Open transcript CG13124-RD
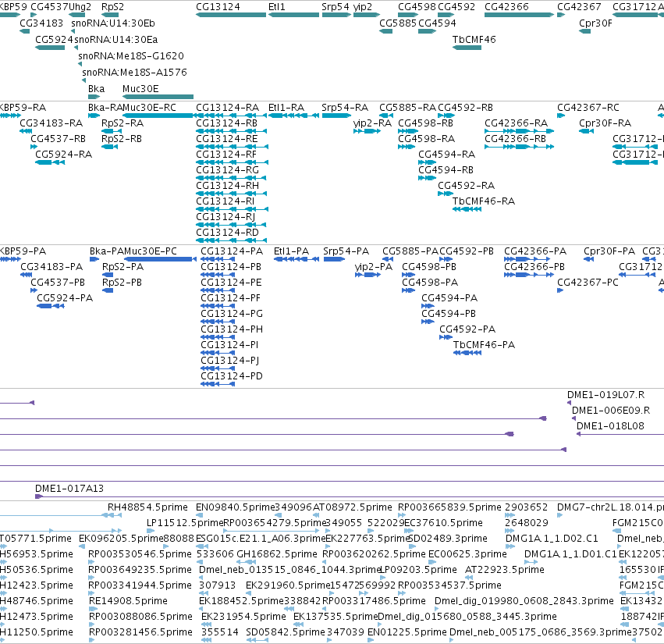This screenshot has height=644, width=664. (232, 240)
